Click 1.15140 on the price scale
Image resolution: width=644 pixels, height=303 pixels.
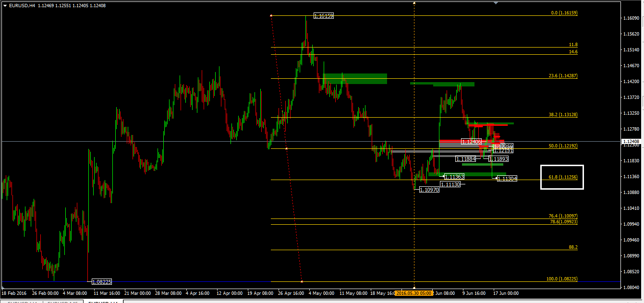click(631, 50)
